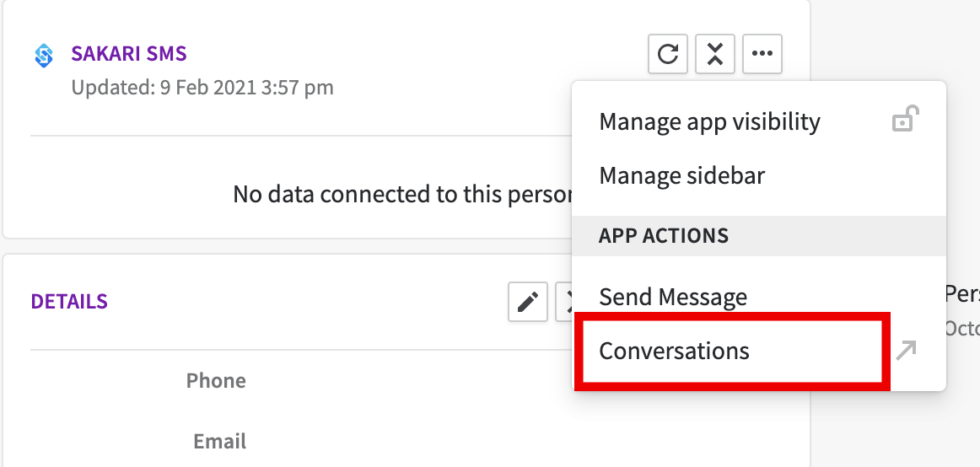Image resolution: width=980 pixels, height=467 pixels.
Task: Click the external link arrow beside Conversations
Action: click(906, 351)
